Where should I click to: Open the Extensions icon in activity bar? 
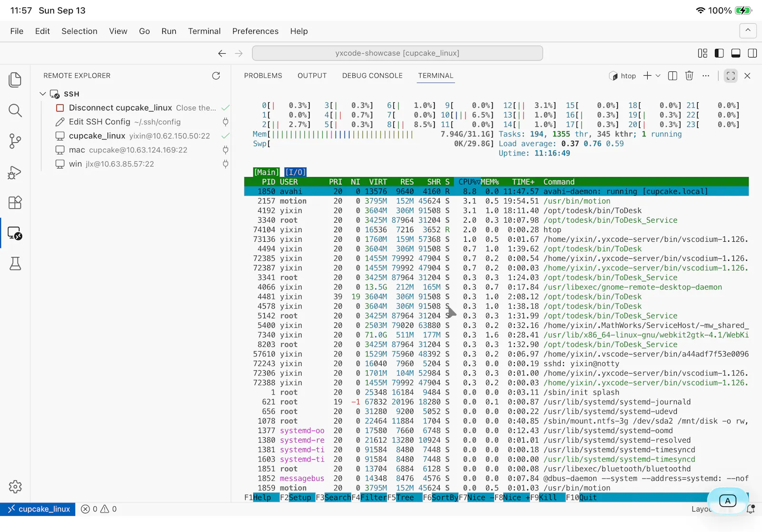15,203
